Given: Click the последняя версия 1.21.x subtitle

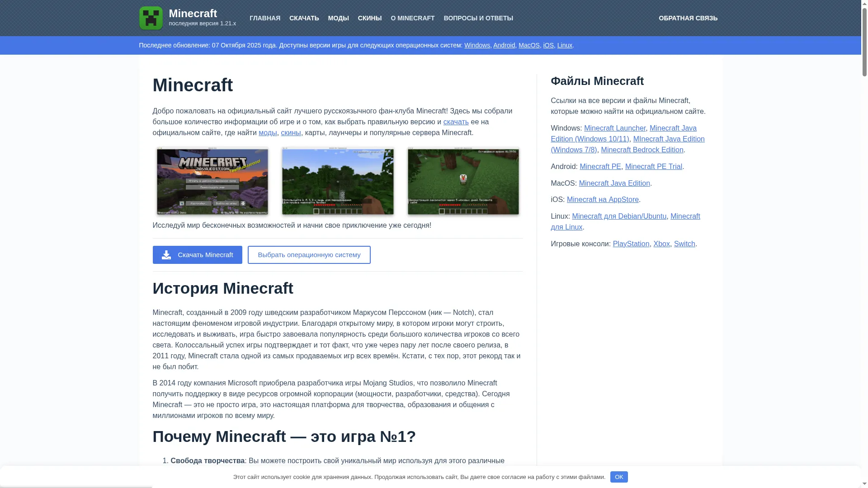Looking at the screenshot, I should click(203, 23).
